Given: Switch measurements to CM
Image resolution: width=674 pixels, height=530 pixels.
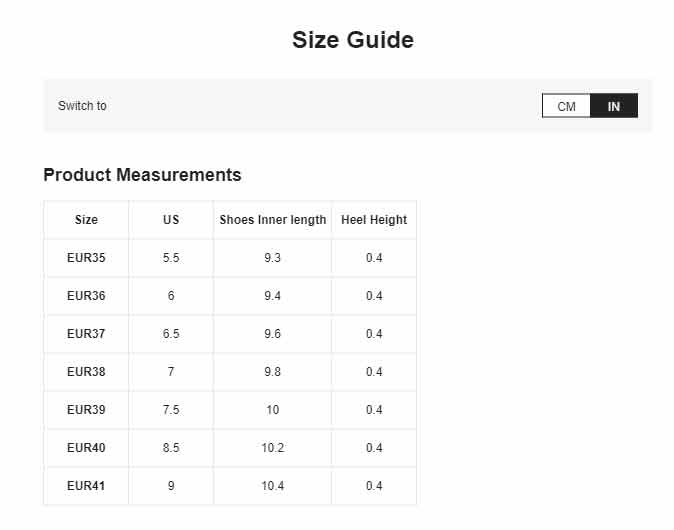Looking at the screenshot, I should click(x=566, y=106).
